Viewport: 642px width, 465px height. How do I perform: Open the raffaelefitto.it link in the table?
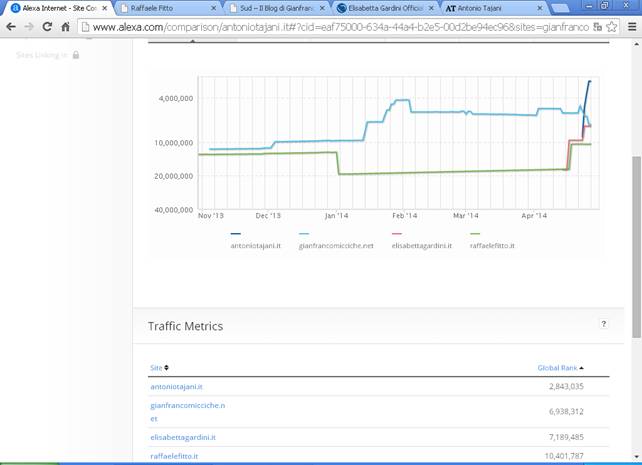[x=174, y=456]
